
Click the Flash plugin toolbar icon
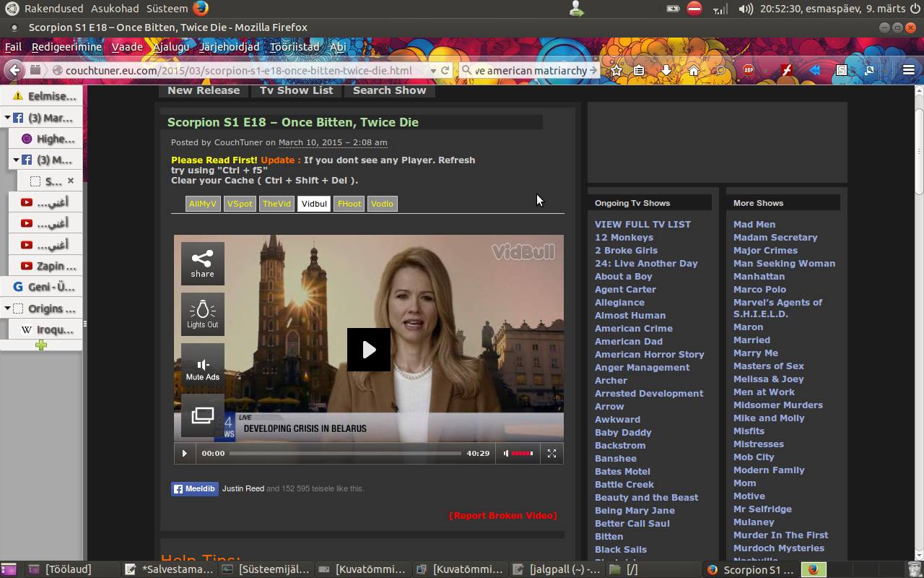pyautogui.click(x=786, y=70)
